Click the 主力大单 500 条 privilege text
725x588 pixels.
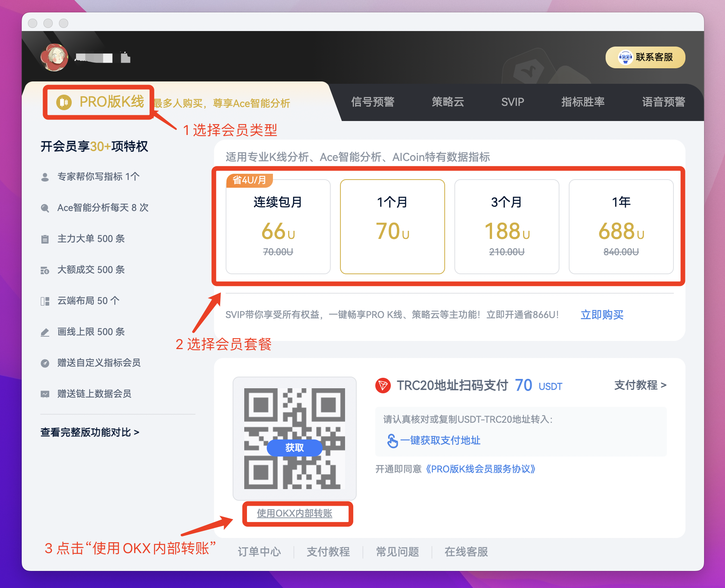(x=91, y=239)
